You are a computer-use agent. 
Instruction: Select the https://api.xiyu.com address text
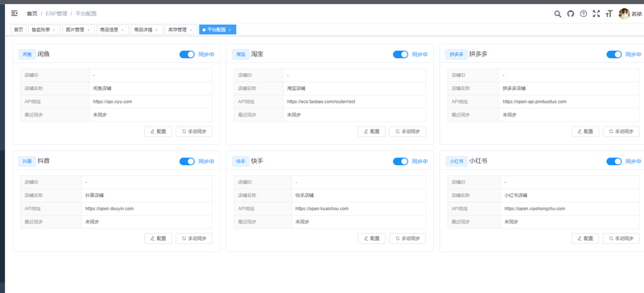click(113, 101)
